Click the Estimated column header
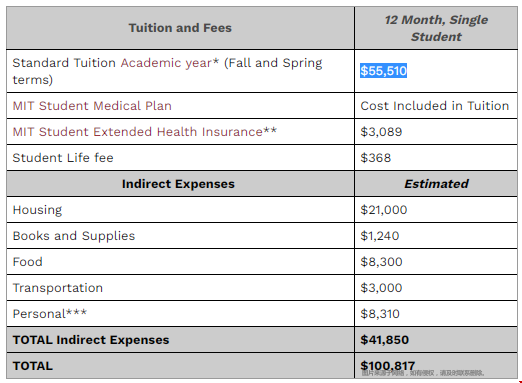Image resolution: width=522 pixels, height=383 pixels. tap(436, 184)
